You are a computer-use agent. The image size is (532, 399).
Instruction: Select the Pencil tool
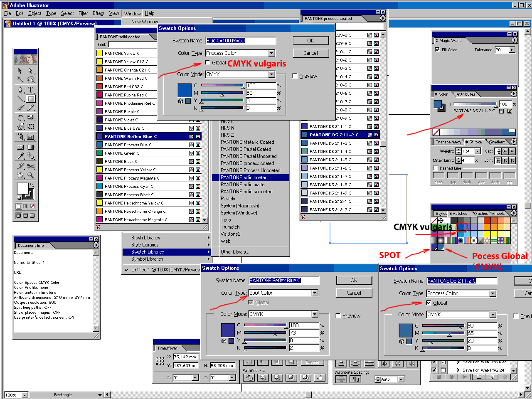coord(31,108)
